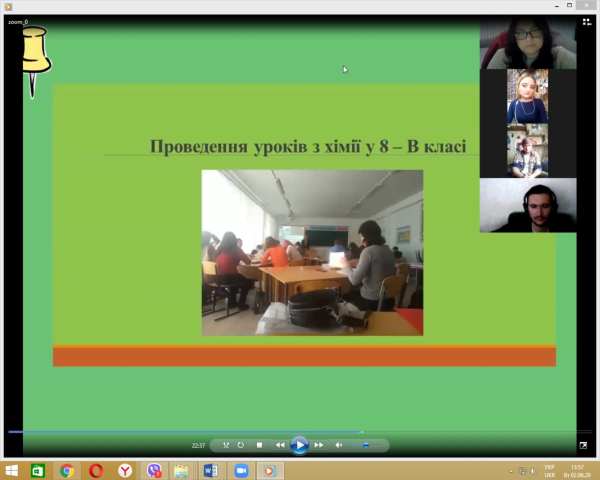Open Microsoft Word from taskbar

tap(211, 470)
